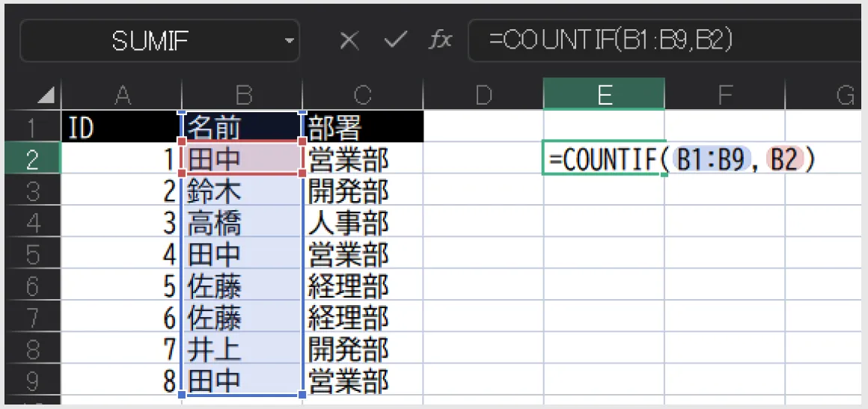Select row 6 header
Viewport: 868px width, 409px height.
click(32, 285)
